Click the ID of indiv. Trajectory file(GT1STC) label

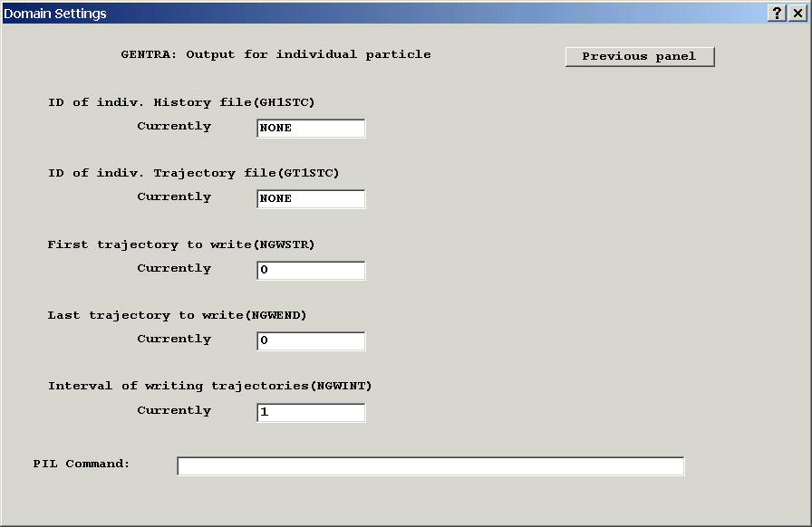(x=193, y=173)
